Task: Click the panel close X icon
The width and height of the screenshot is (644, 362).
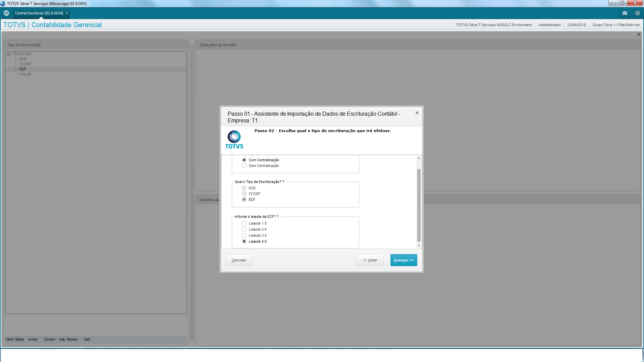Action: (639, 35)
